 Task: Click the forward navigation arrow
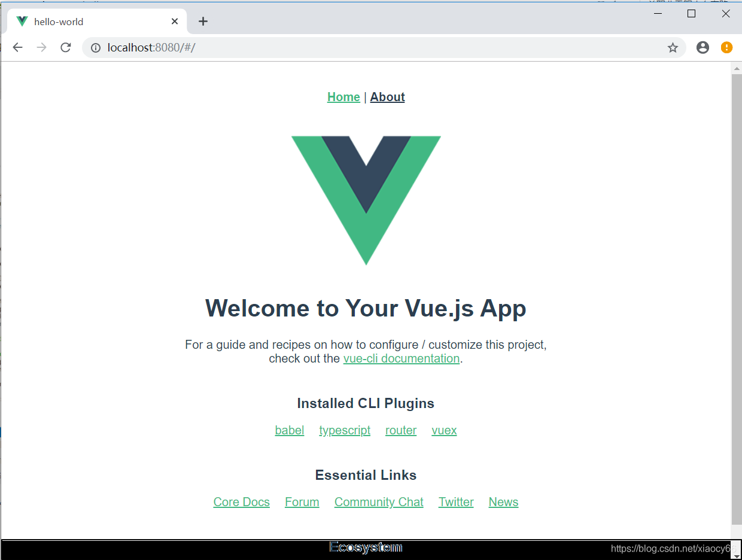pos(41,47)
